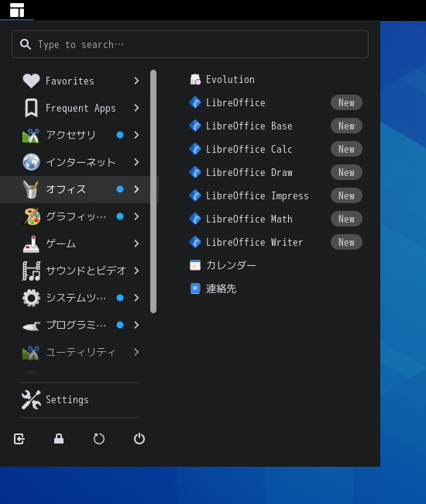Open the Frequent Apps category

click(x=79, y=108)
